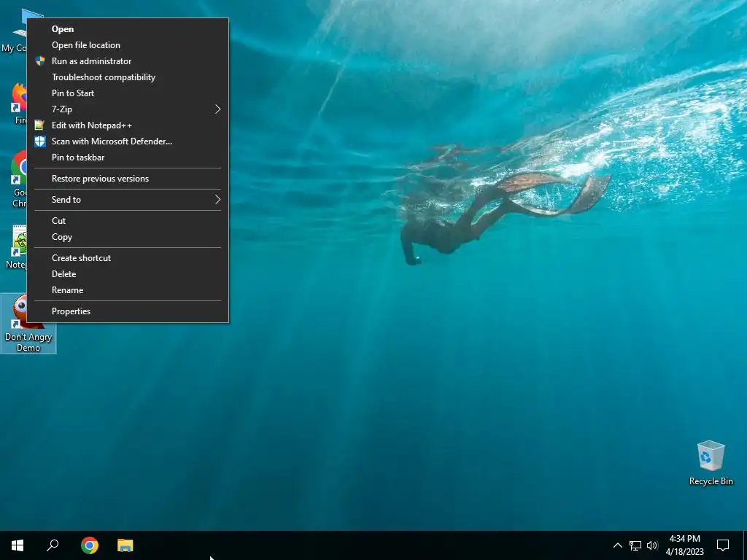Choose Scan with Microsoft Defender
The image size is (747, 560).
128,141
